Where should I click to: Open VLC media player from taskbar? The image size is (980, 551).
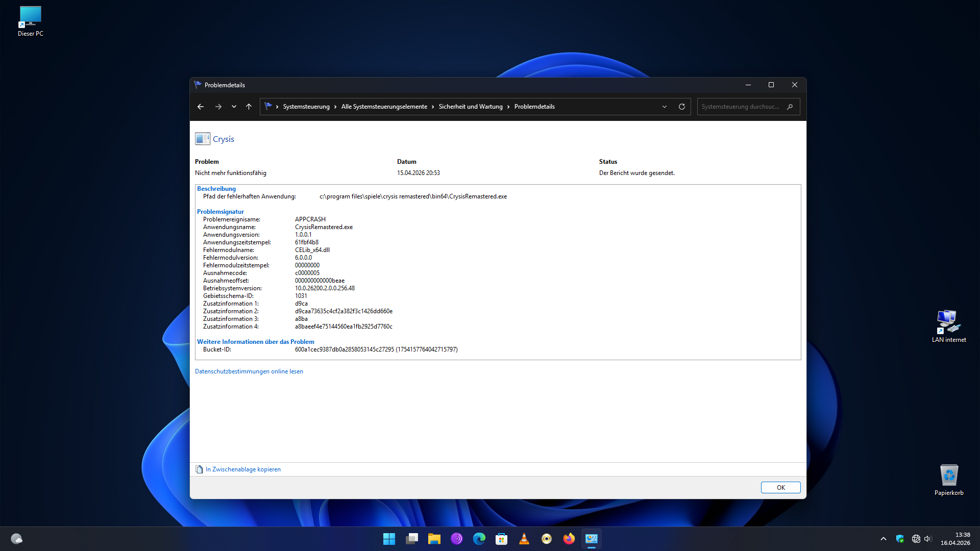(x=524, y=539)
